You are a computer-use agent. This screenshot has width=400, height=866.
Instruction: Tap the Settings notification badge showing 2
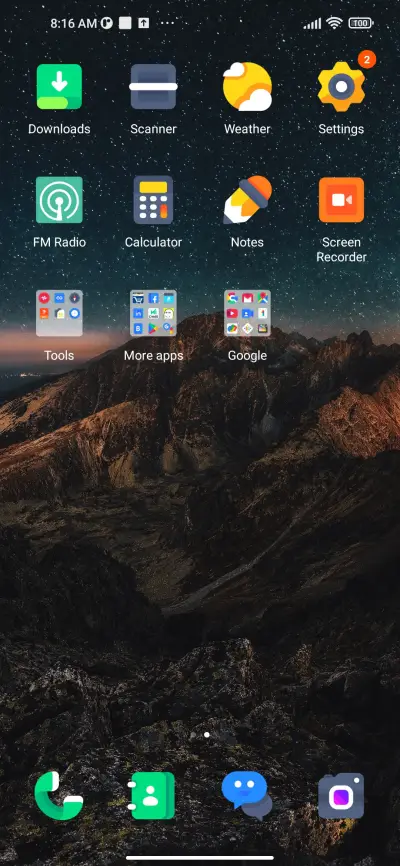point(367,59)
